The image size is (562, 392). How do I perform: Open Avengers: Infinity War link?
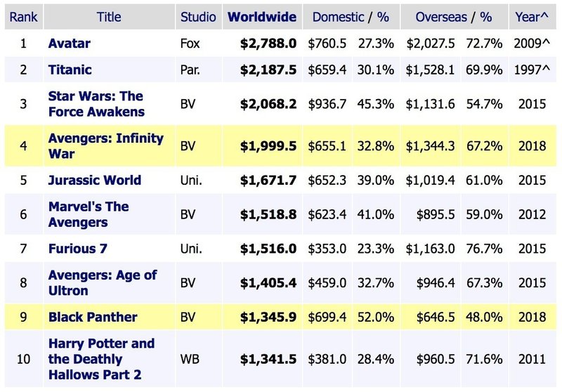click(106, 146)
